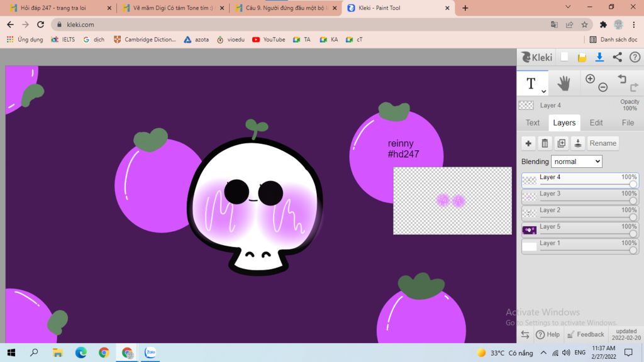The height and width of the screenshot is (362, 644).
Task: Open the Blending mode dropdown
Action: click(577, 162)
